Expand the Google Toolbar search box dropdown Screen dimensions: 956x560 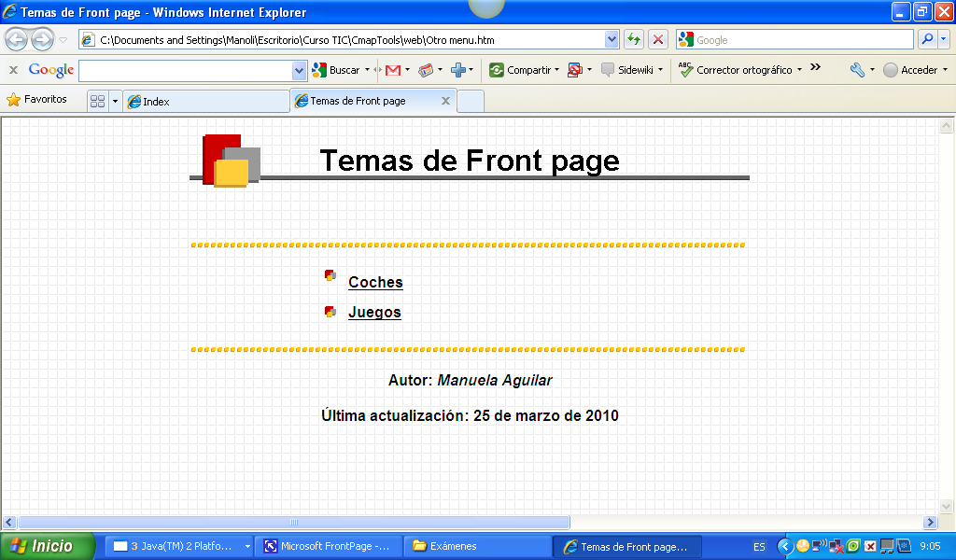pos(299,71)
